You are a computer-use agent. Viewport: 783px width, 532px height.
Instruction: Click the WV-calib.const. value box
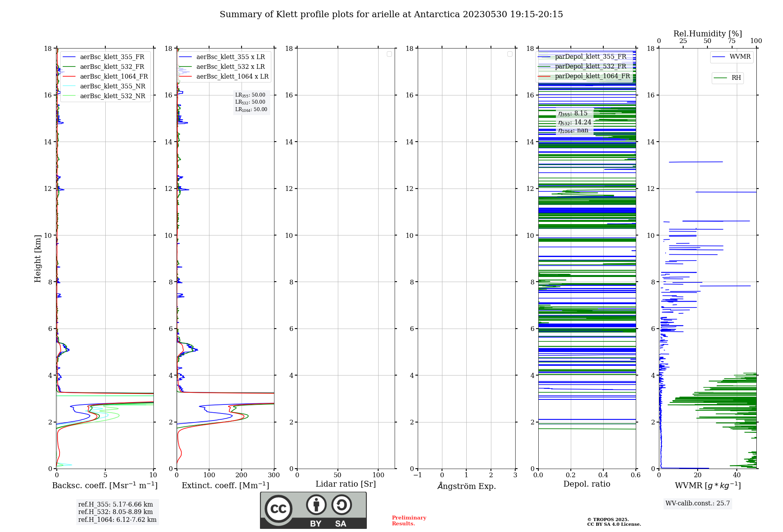click(x=698, y=503)
